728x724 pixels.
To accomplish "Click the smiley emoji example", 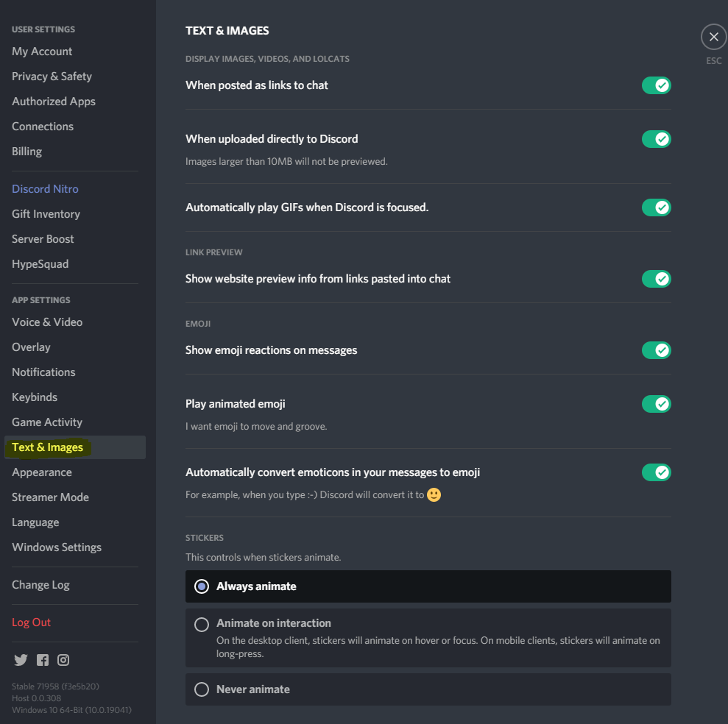I will pos(434,494).
